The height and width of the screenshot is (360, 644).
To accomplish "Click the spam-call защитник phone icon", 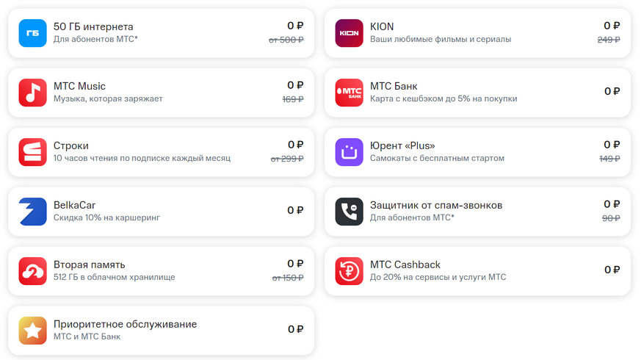I will [349, 212].
